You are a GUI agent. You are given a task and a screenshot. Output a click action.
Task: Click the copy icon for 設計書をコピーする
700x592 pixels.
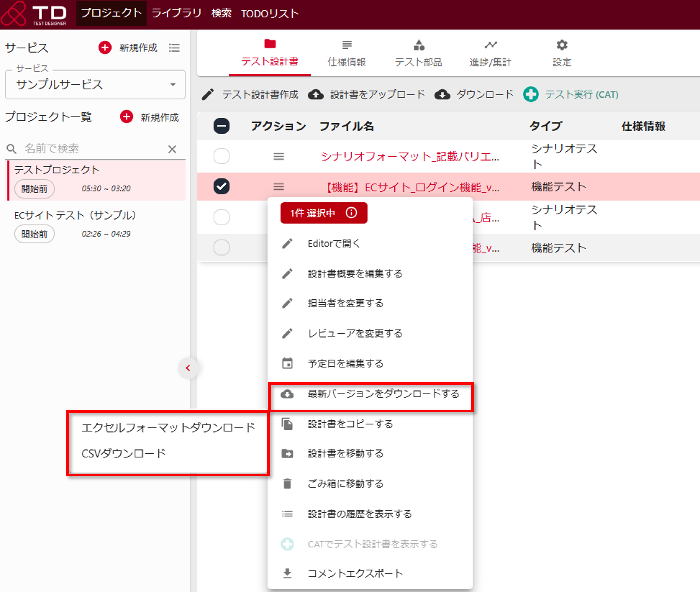pyautogui.click(x=287, y=424)
